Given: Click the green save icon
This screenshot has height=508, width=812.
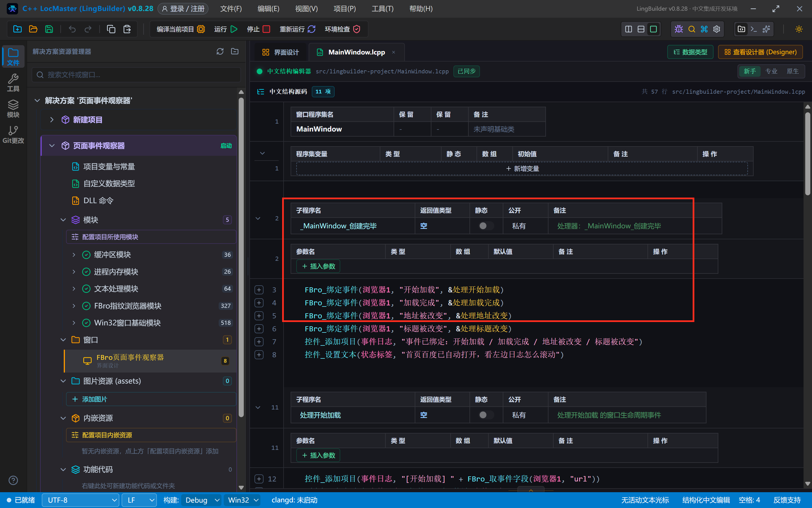Looking at the screenshot, I should pyautogui.click(x=49, y=29).
